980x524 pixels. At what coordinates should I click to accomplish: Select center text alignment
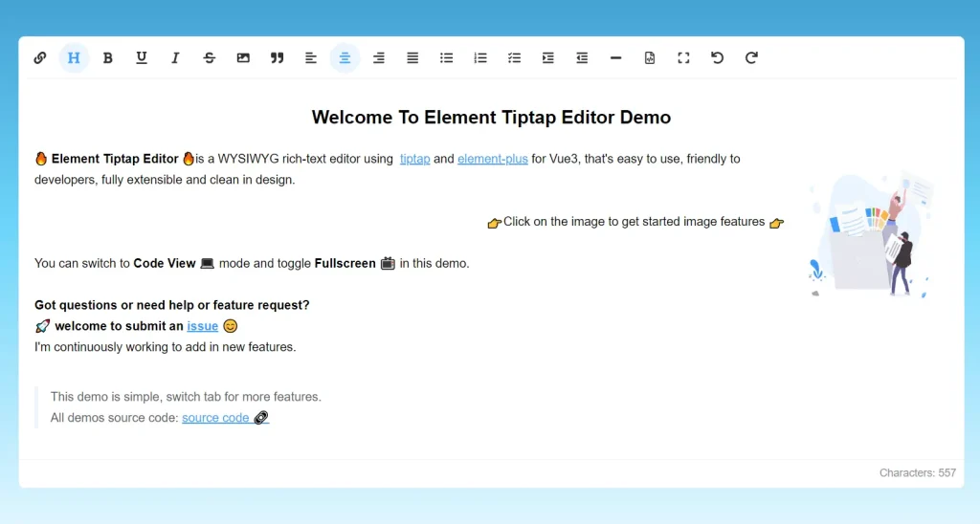pyautogui.click(x=345, y=58)
